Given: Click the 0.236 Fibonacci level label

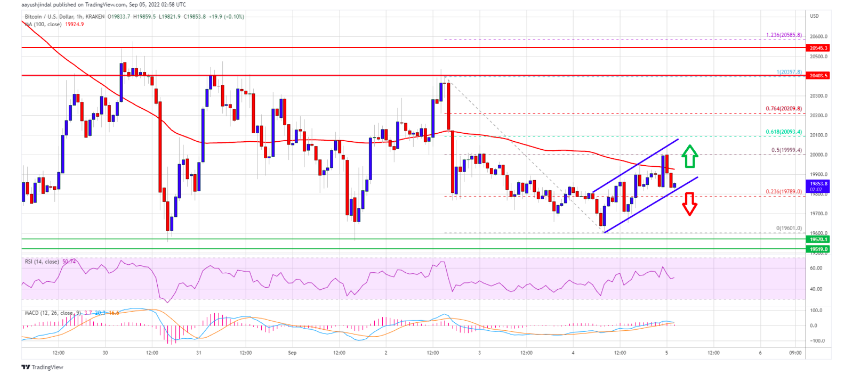Looking at the screenshot, I should (x=785, y=191).
